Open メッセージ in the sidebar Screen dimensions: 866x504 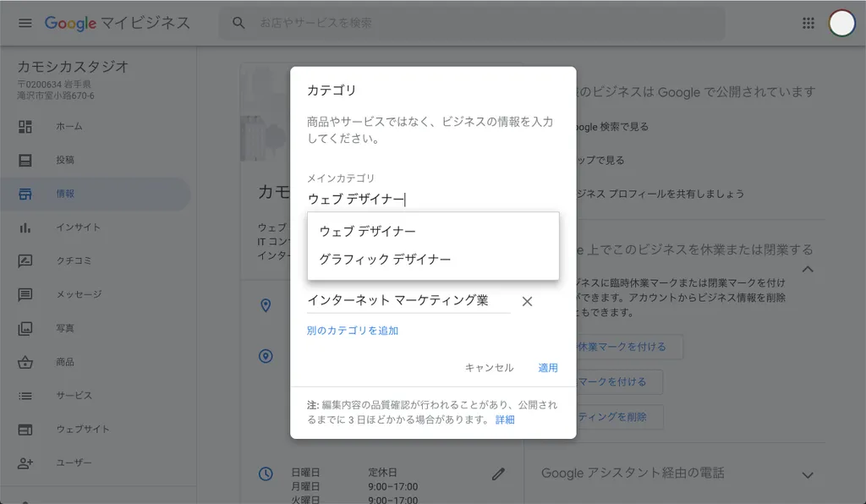click(79, 295)
